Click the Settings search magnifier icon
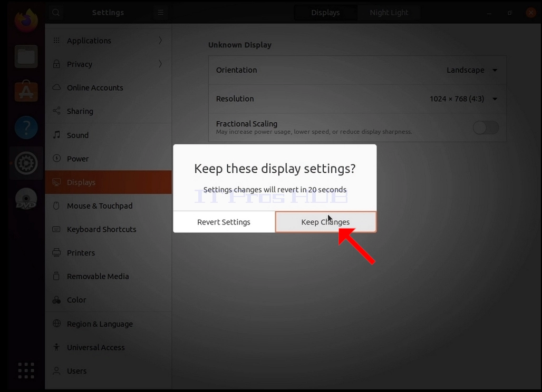This screenshot has width=542, height=392. 56,13
